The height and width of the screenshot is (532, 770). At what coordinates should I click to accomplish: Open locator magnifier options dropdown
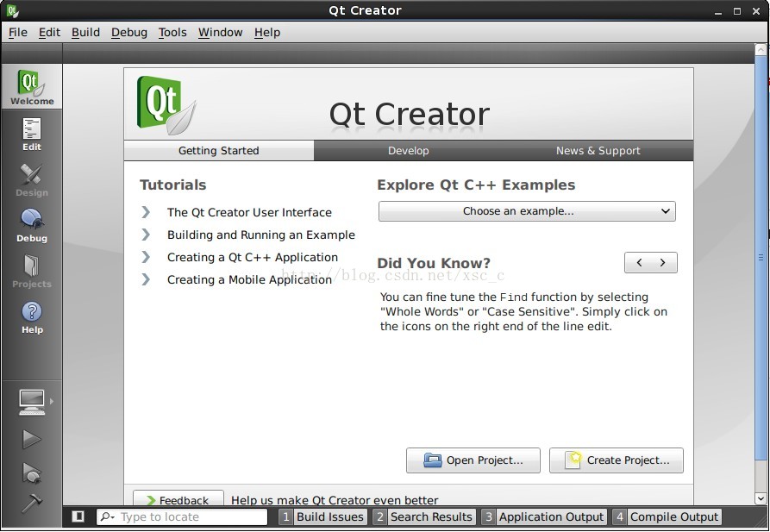coord(107,516)
